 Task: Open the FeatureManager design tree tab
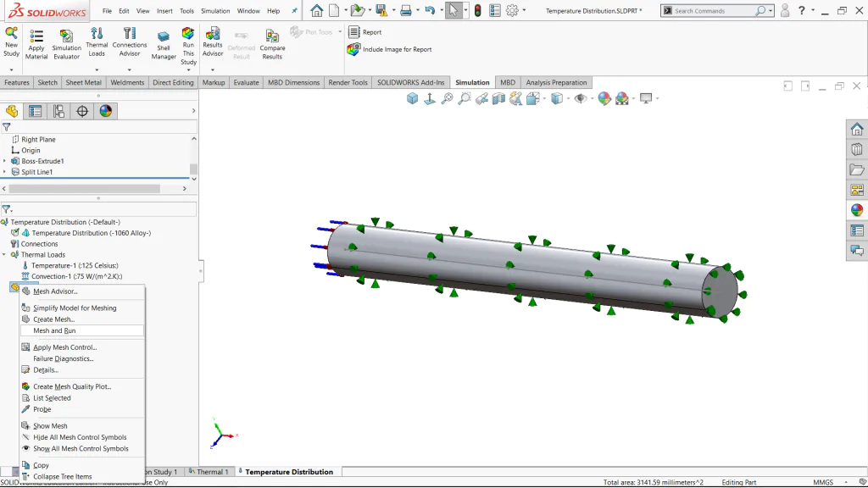pos(12,111)
